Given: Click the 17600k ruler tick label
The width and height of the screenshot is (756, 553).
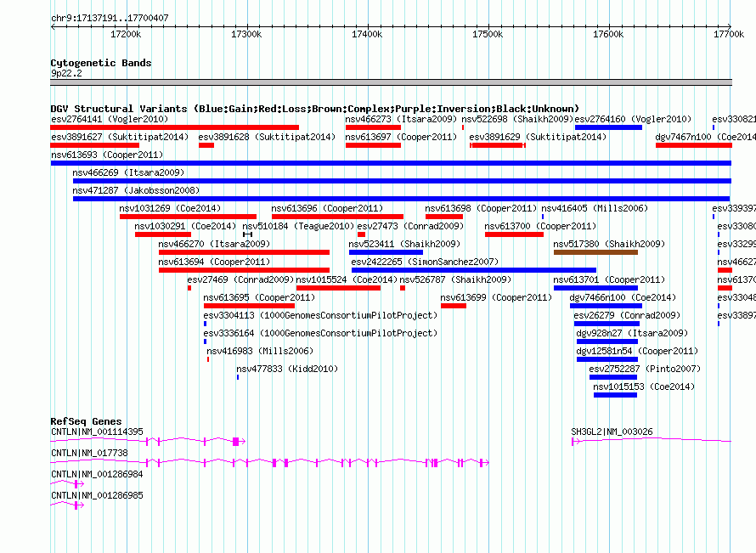Looking at the screenshot, I should [x=608, y=34].
